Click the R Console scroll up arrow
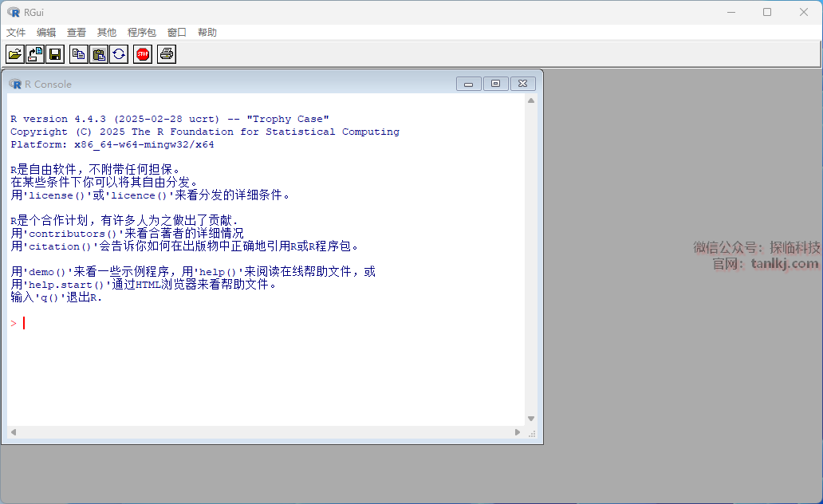823x504 pixels. 531,101
